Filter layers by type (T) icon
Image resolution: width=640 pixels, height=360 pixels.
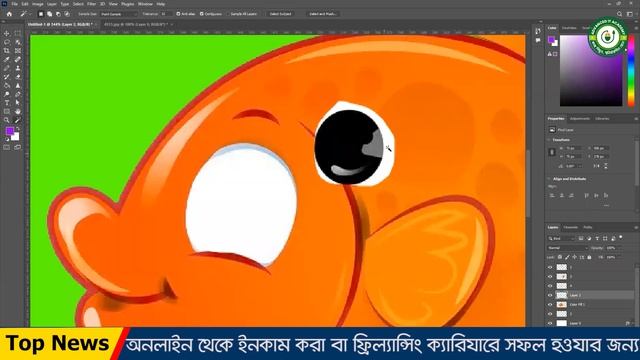(597, 238)
